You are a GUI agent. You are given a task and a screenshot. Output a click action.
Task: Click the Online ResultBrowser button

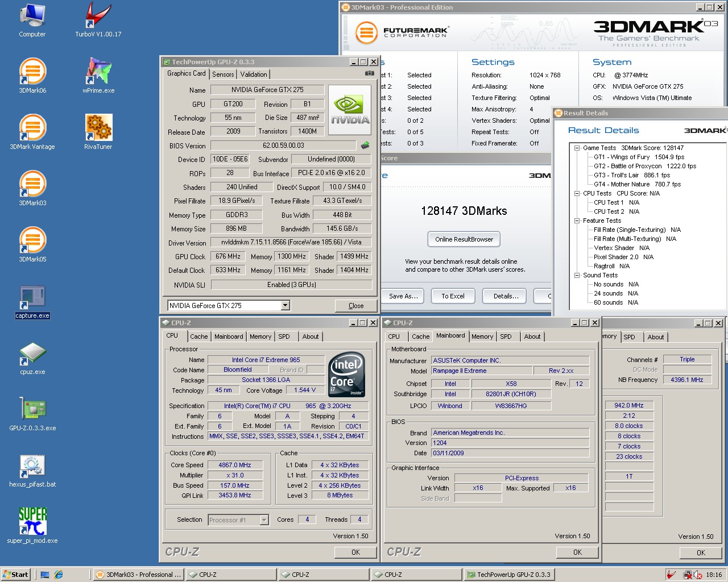point(464,239)
